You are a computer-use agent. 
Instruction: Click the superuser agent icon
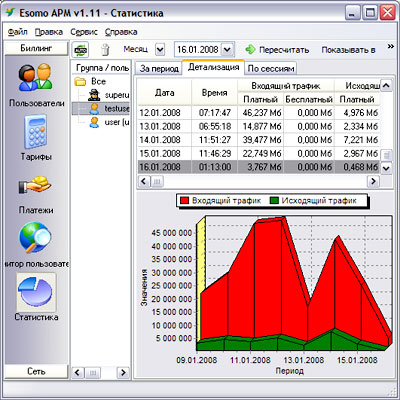(x=94, y=95)
